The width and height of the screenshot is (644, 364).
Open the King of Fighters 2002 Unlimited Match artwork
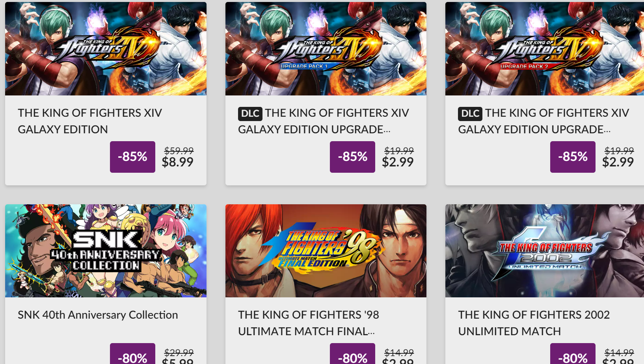pos(544,250)
